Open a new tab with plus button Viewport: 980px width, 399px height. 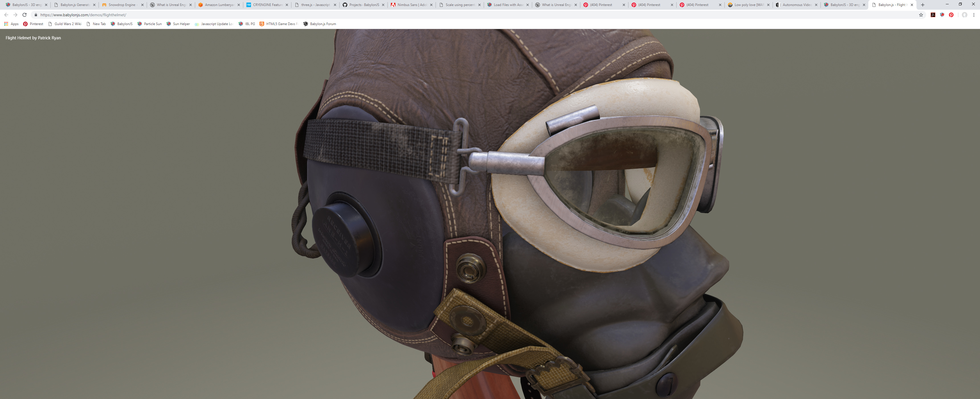[x=922, y=5]
